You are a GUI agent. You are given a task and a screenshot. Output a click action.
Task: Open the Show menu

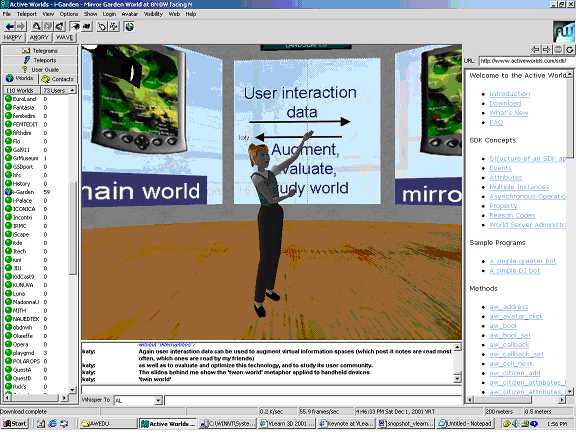tap(90, 14)
